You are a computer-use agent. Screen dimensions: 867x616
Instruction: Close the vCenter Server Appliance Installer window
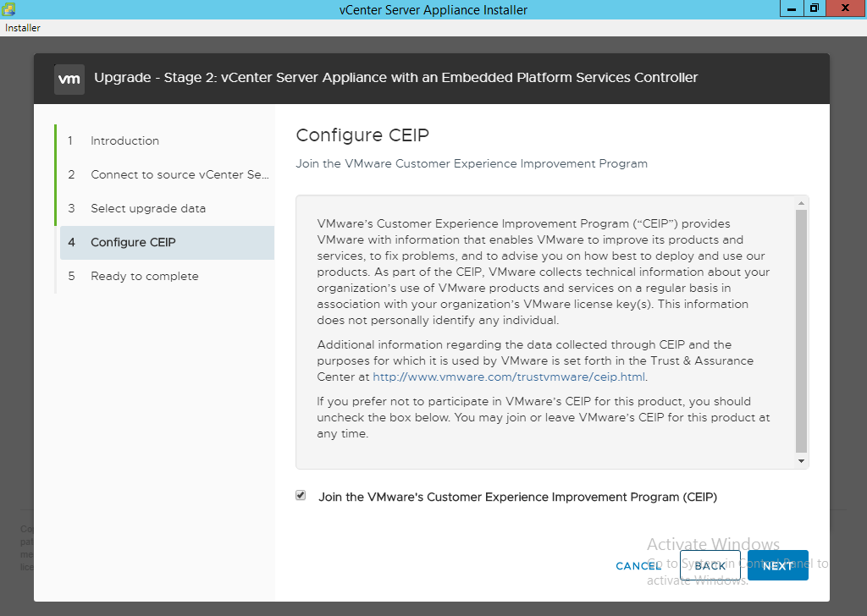click(846, 8)
